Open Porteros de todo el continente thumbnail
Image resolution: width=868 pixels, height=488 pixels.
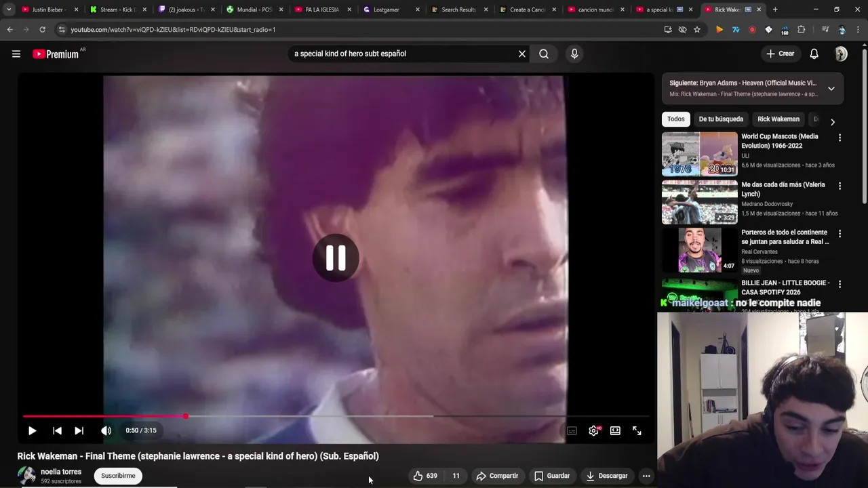pyautogui.click(x=699, y=250)
